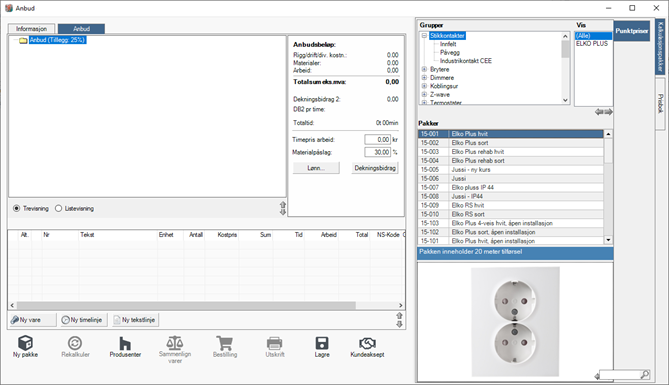Click the Timepris arbeid input field
Viewport: 669px width, 385px height.
pos(377,140)
